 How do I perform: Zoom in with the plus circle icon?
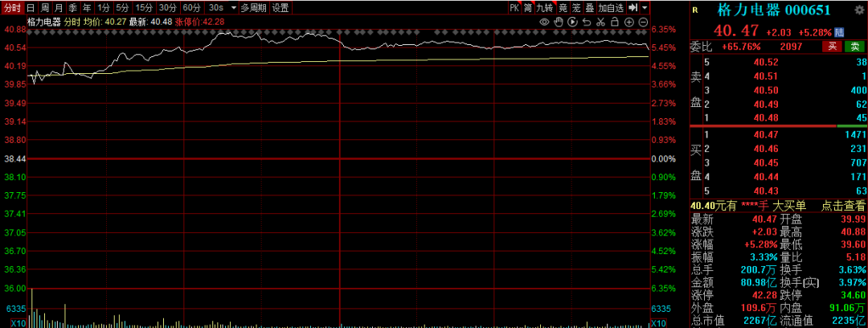tap(630, 22)
